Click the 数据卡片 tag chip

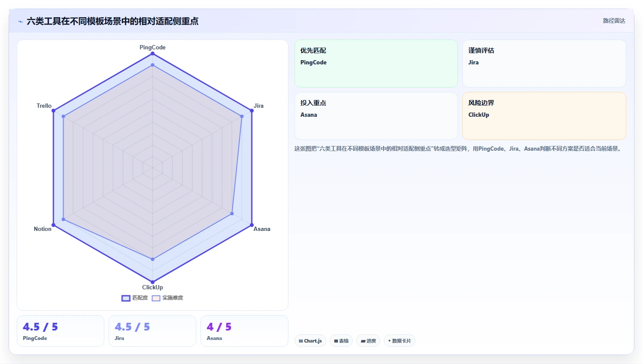(400, 341)
